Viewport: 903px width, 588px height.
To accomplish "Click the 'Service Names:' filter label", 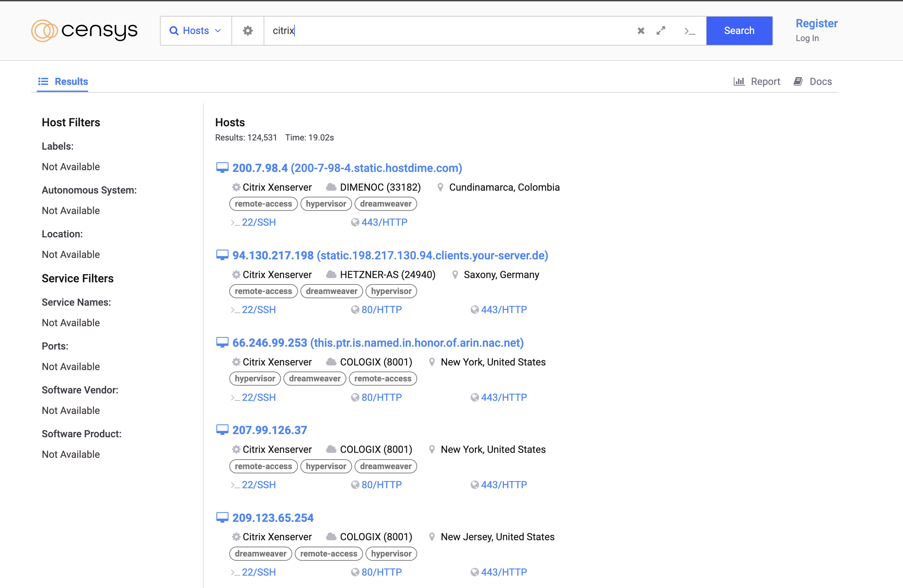I will (x=76, y=302).
